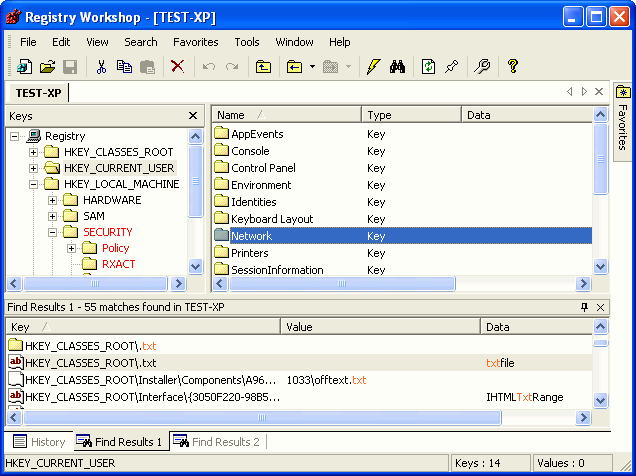636x476 pixels.
Task: Close the TEST-XP document tab
Action: (599, 92)
